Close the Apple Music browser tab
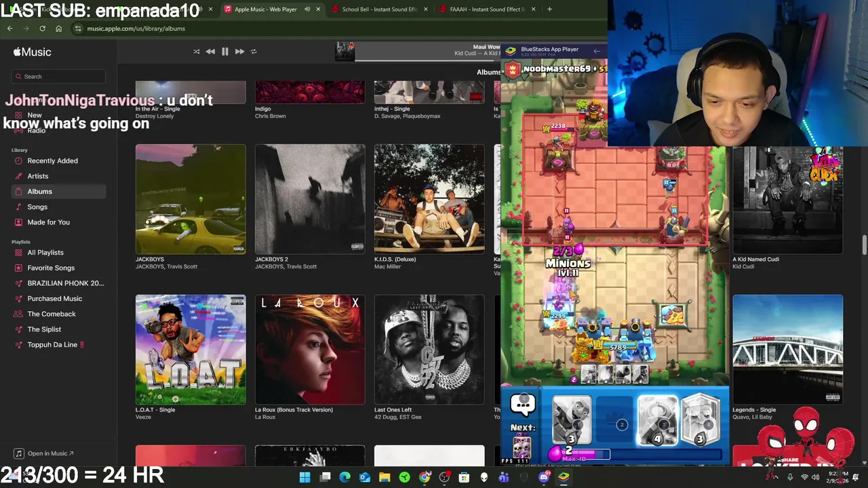Viewport: 868px width, 488px height. [x=318, y=9]
